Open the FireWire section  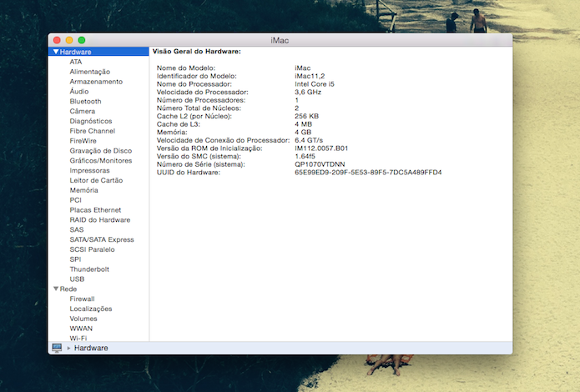[83, 141]
